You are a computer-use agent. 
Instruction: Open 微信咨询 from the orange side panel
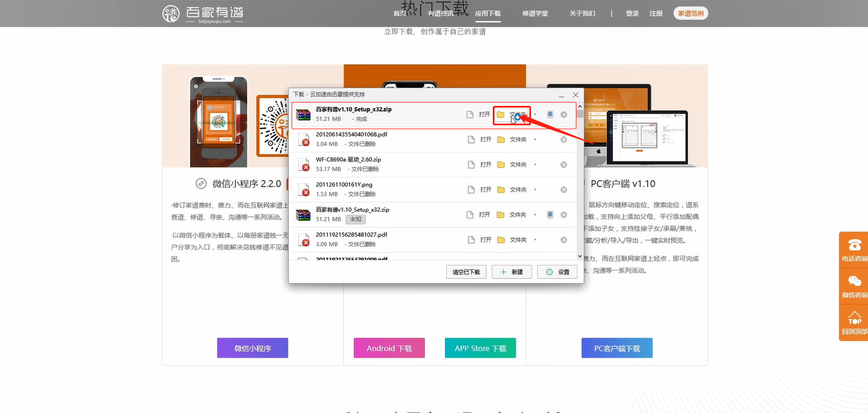pyautogui.click(x=854, y=286)
